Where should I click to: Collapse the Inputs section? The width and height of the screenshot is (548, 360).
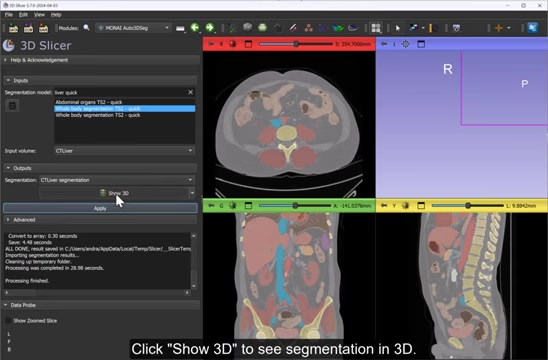(101, 80)
